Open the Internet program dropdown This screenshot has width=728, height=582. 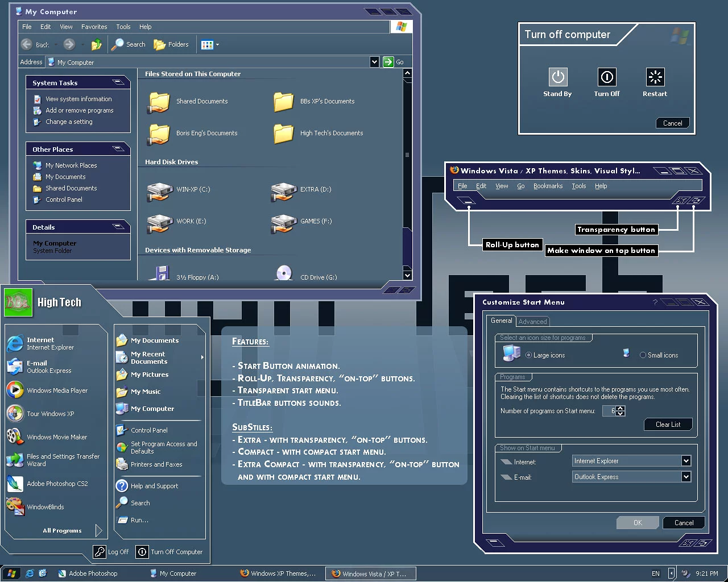coord(686,461)
